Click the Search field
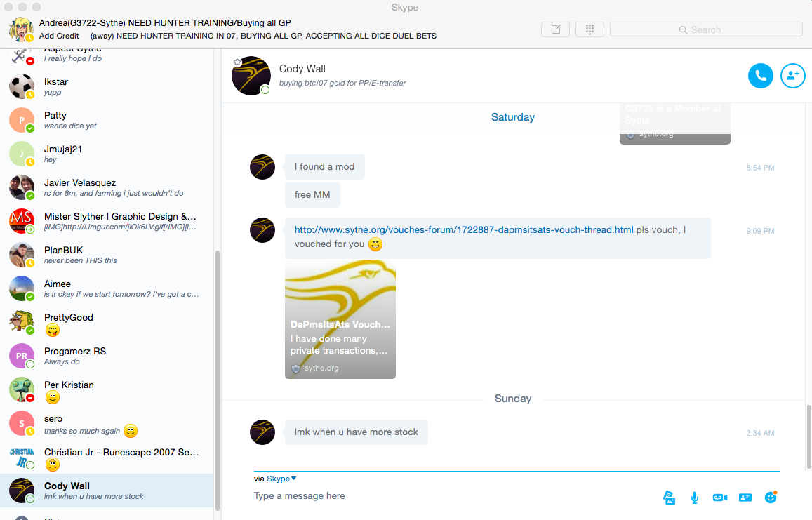Image resolution: width=812 pixels, height=520 pixels. click(706, 29)
